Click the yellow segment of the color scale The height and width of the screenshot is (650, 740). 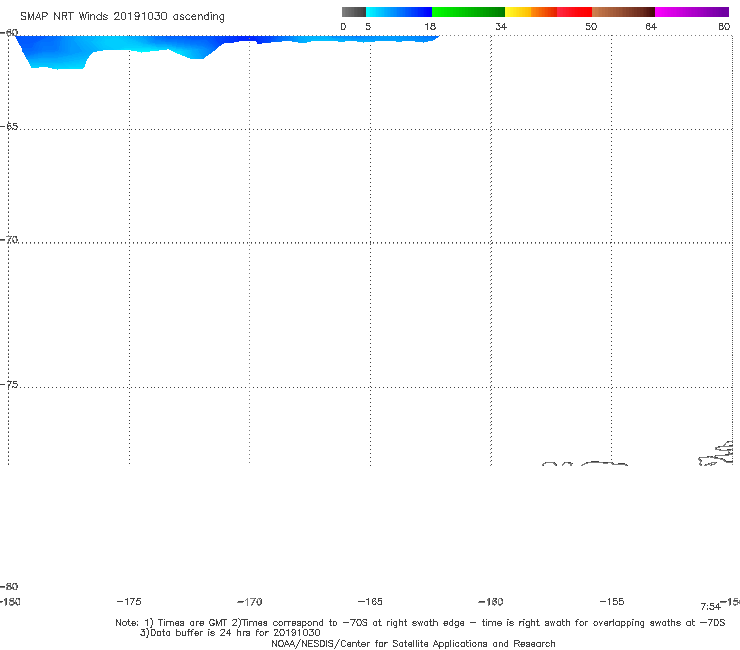pos(518,12)
